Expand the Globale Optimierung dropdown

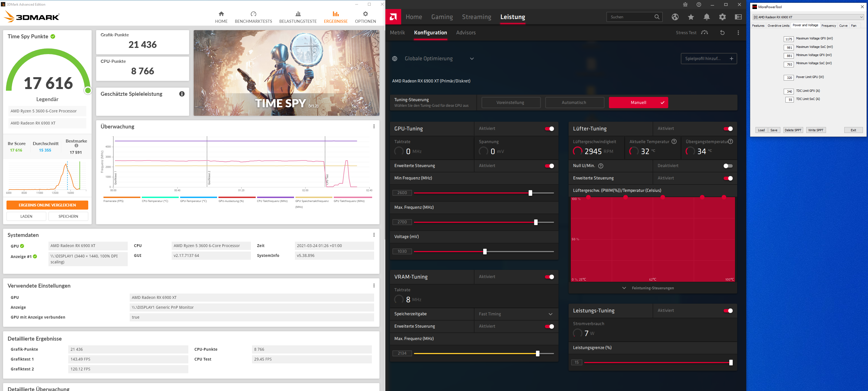472,59
